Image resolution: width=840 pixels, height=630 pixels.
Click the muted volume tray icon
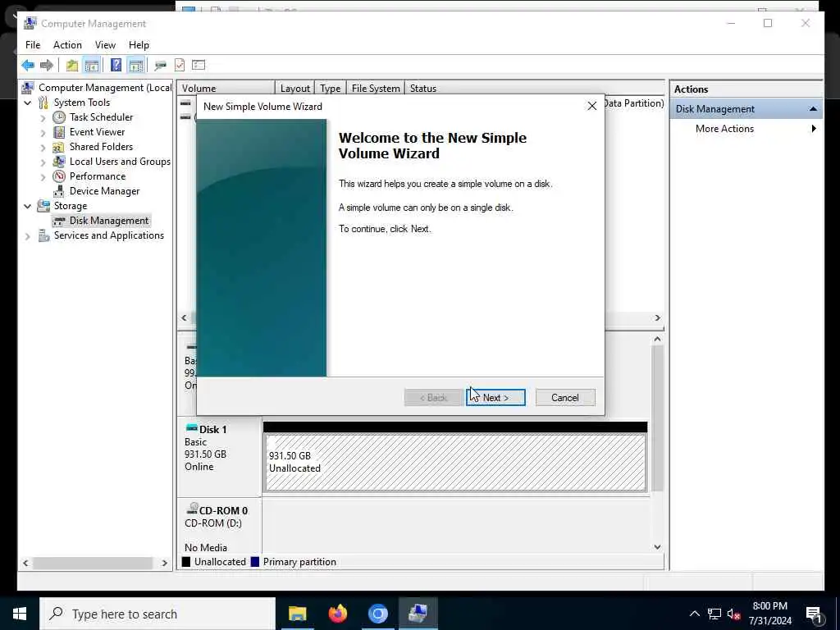coord(734,614)
